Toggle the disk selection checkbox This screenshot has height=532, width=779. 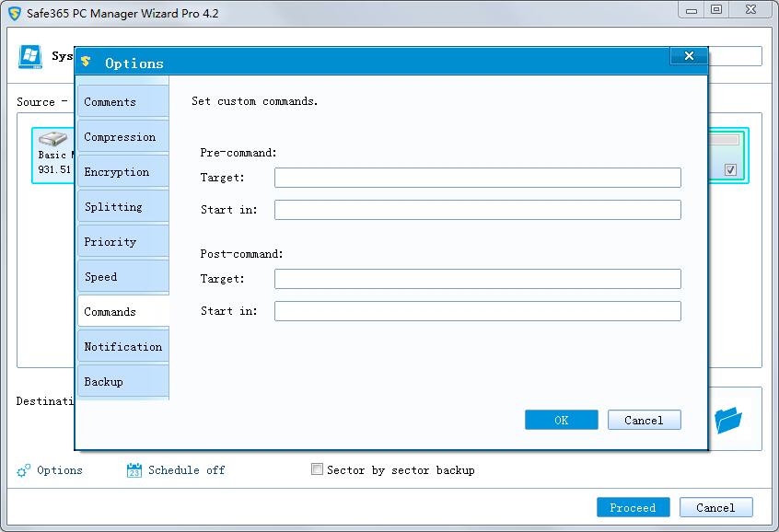pos(730,170)
